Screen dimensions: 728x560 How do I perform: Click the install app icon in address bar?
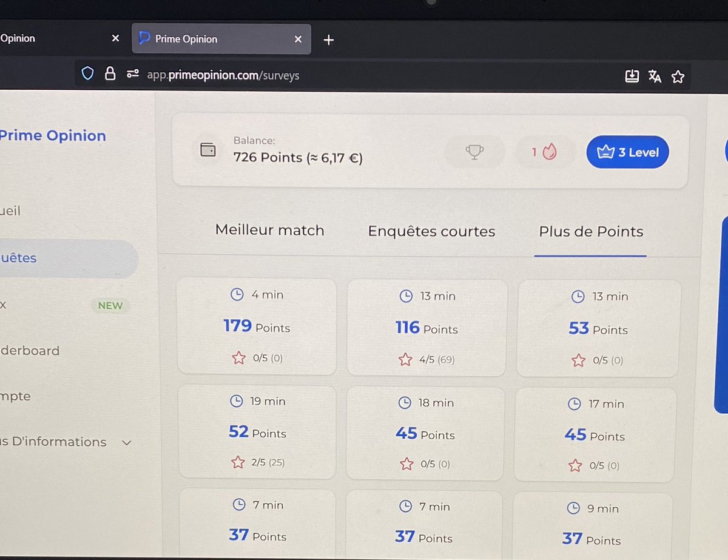[x=632, y=76]
